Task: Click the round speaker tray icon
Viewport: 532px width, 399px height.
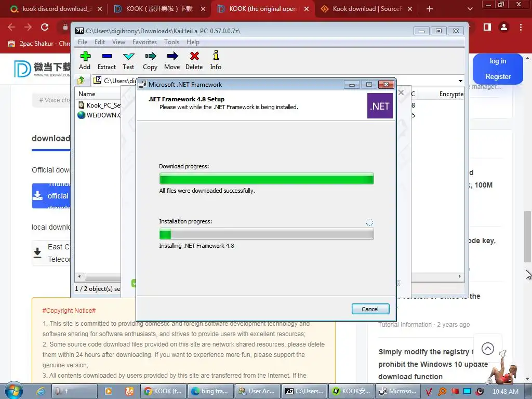Action: 480,392
